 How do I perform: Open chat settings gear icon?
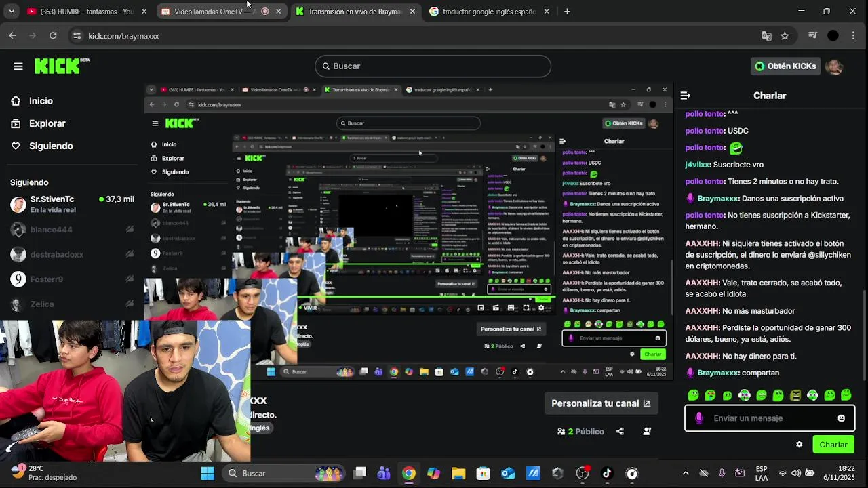pos(800,445)
